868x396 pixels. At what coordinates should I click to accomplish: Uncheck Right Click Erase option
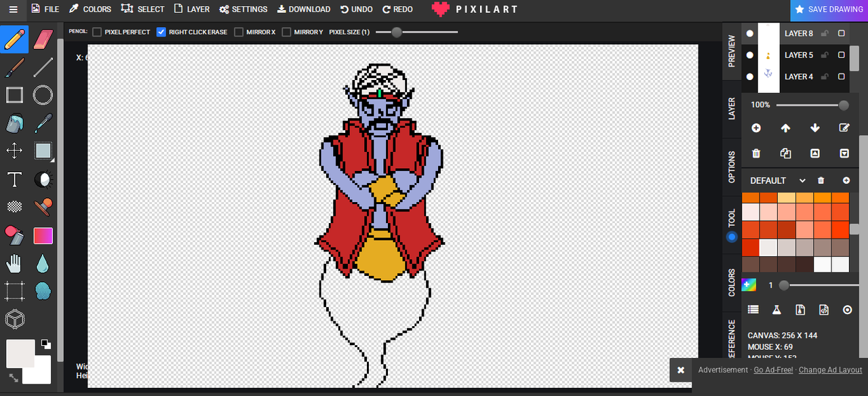(x=161, y=32)
